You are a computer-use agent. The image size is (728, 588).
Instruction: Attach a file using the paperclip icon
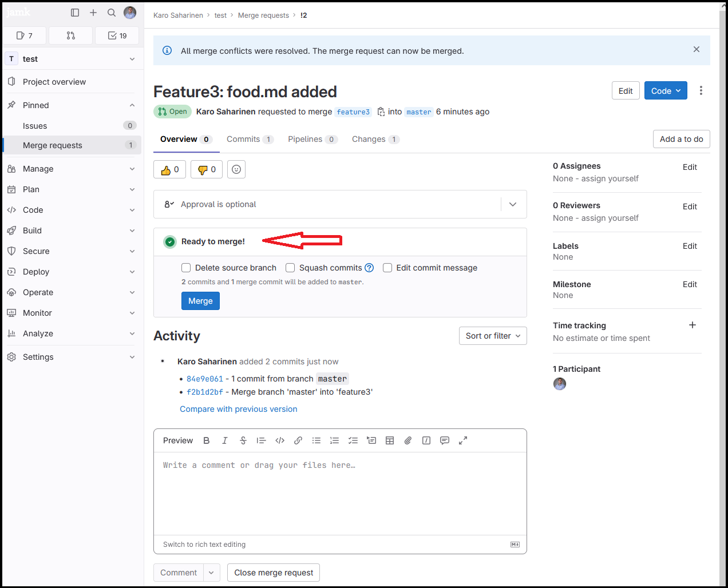coord(408,440)
